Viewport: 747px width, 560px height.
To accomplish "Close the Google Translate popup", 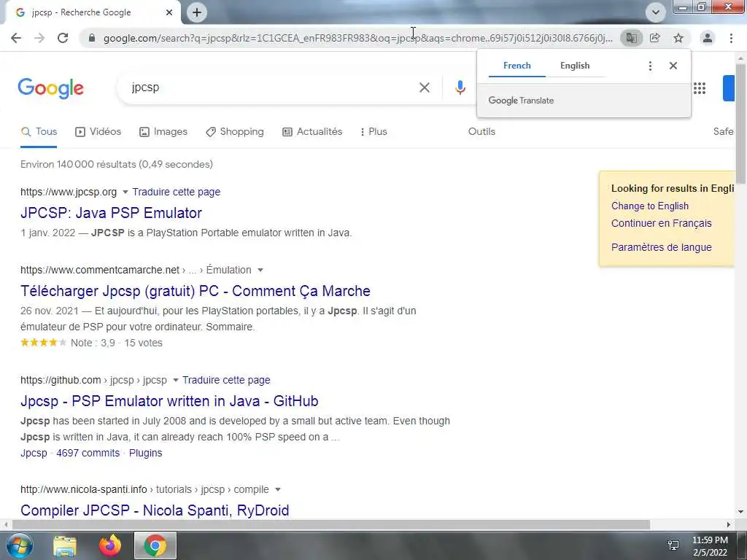I will pos(673,66).
